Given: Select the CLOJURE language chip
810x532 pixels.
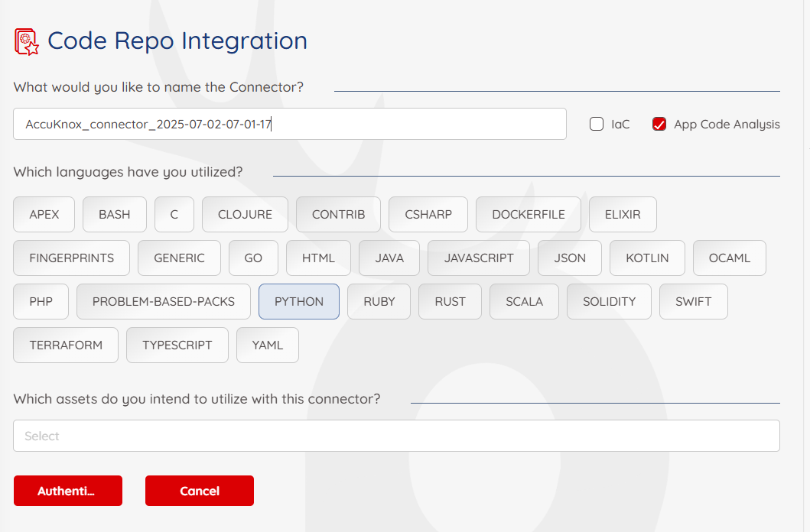Looking at the screenshot, I should point(245,214).
